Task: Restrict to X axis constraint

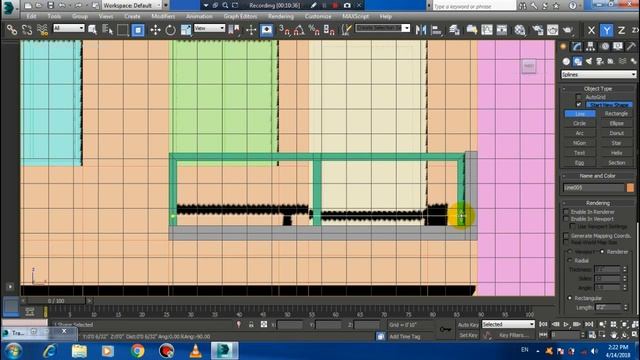Action: tap(591, 30)
